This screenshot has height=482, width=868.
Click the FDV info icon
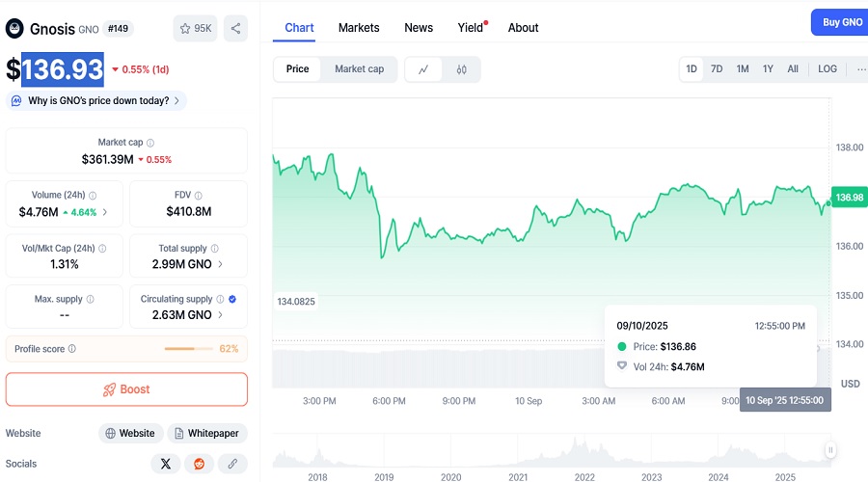(198, 196)
